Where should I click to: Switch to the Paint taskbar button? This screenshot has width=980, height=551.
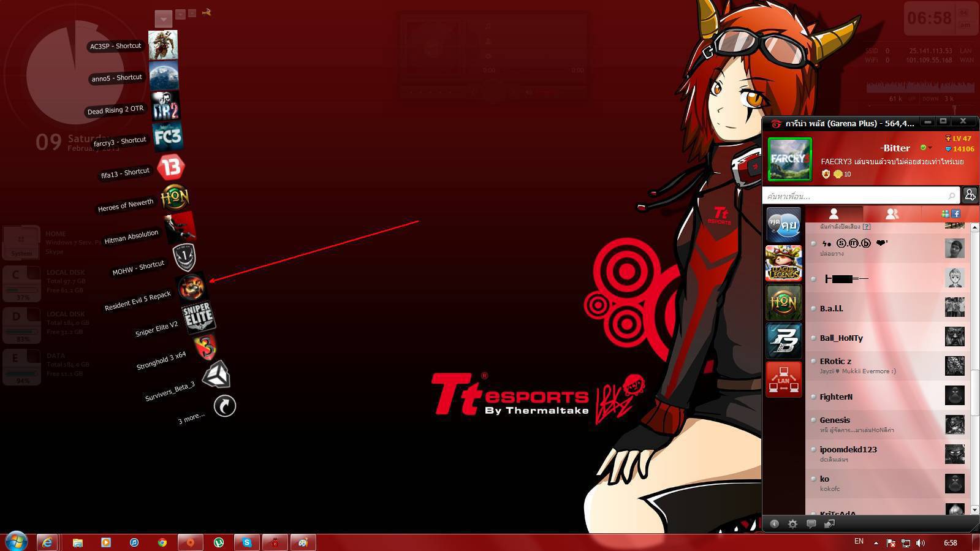coord(303,542)
